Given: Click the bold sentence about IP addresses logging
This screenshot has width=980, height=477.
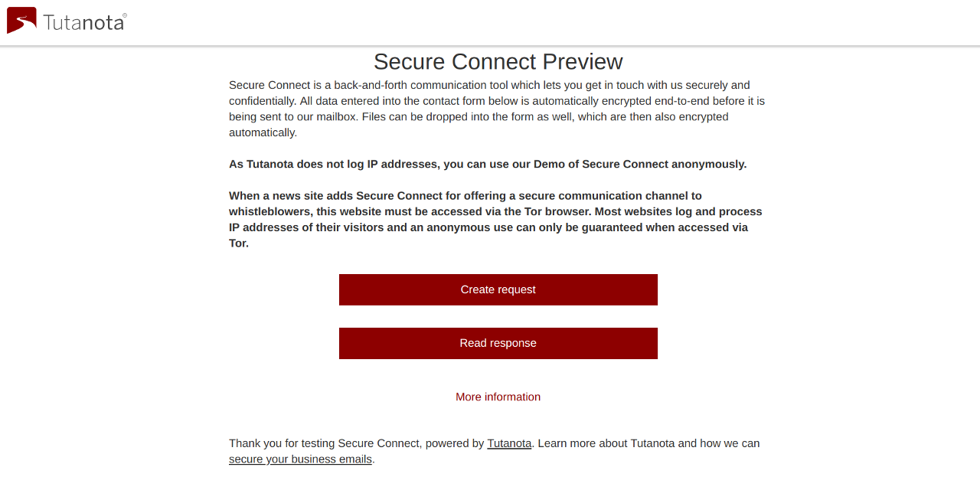Looking at the screenshot, I should click(x=488, y=164).
